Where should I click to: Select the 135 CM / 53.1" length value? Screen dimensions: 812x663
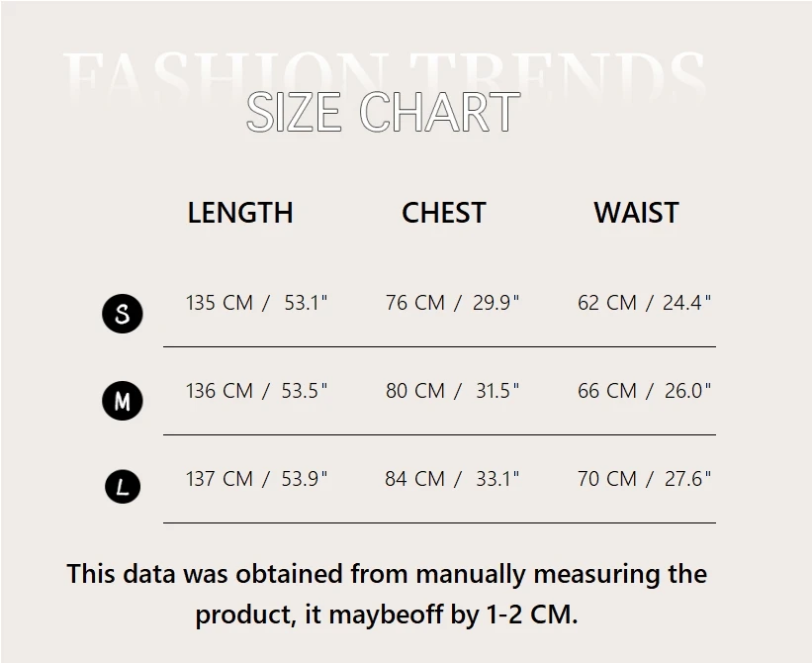pyautogui.click(x=256, y=303)
